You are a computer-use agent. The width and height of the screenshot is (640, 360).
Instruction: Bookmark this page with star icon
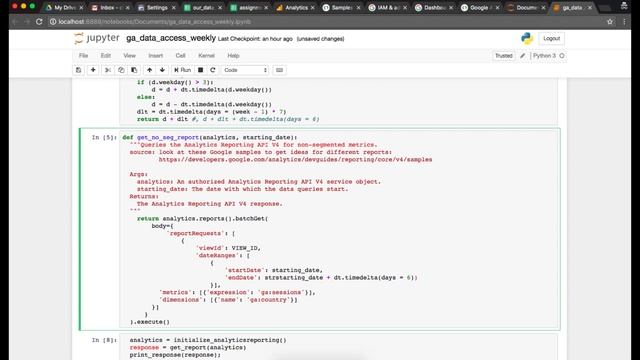pyautogui.click(x=610, y=22)
